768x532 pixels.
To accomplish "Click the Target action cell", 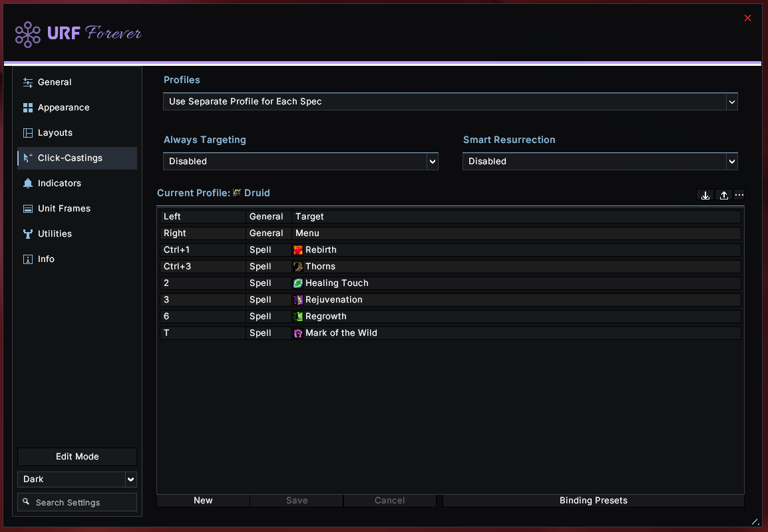I will pos(516,217).
